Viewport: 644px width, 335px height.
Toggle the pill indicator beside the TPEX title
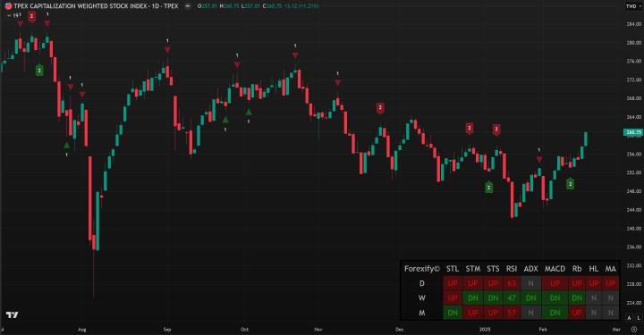click(x=188, y=6)
